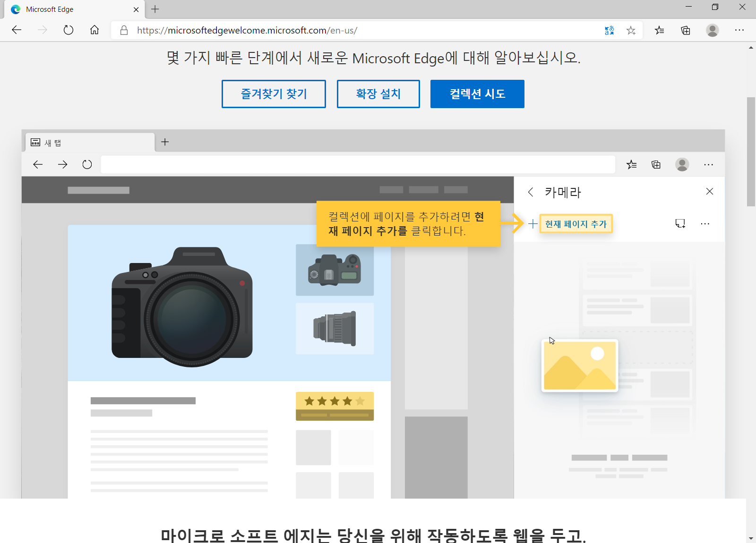756x543 pixels.
Task: Open collection panel more options dots
Action: tap(705, 223)
